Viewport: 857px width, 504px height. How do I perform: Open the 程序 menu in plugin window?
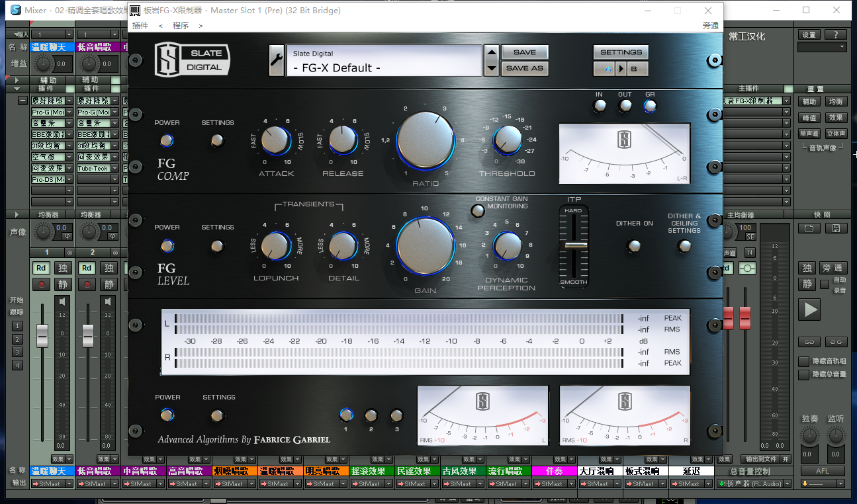coord(181,26)
